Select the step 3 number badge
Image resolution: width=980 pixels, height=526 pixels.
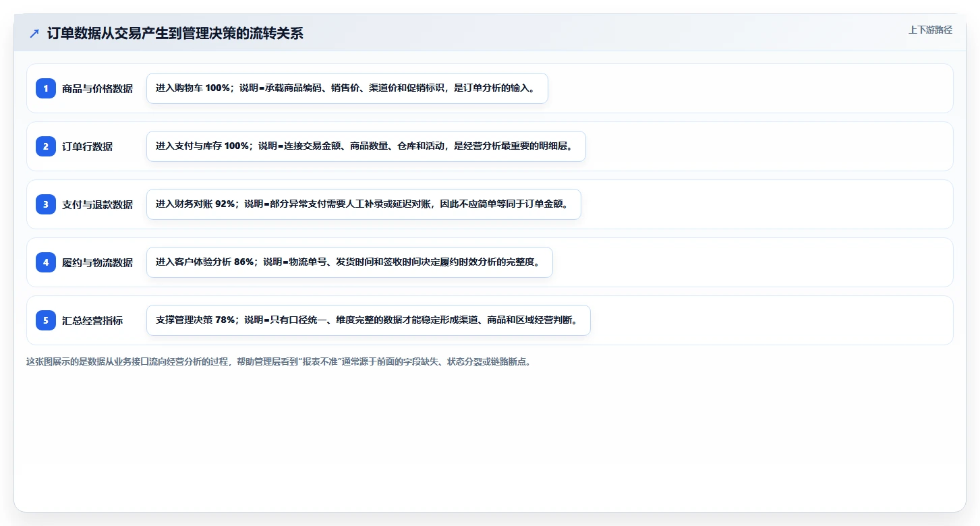[46, 204]
